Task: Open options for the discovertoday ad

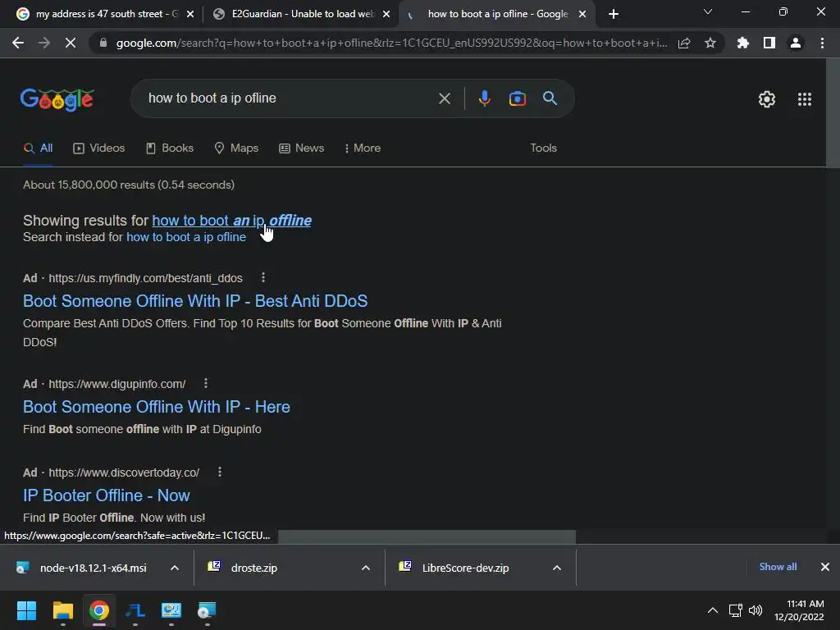Action: pos(220,472)
